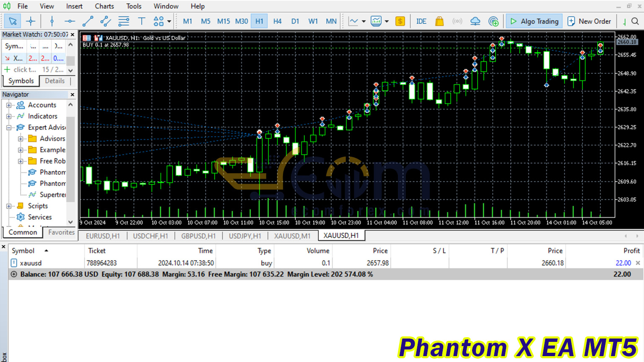644x362 pixels.
Task: Close the xauusd position with X
Action: coord(638,263)
